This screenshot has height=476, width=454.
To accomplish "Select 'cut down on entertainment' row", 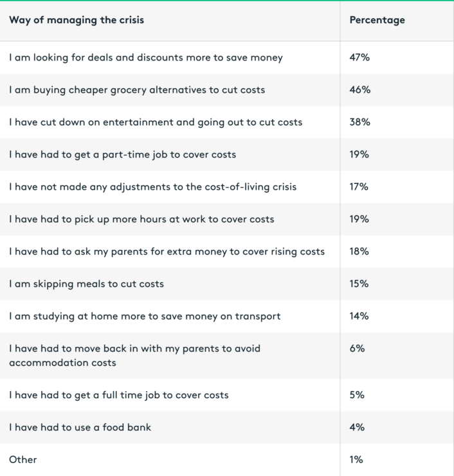I will (x=227, y=122).
